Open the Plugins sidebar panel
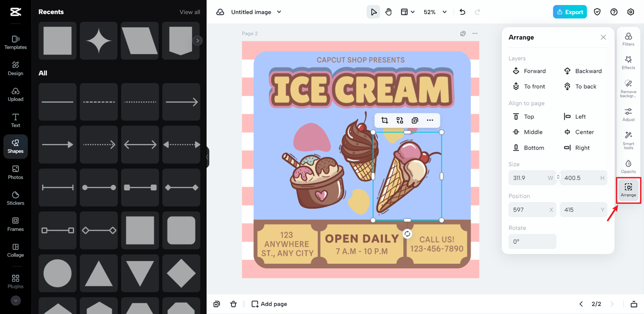The width and height of the screenshot is (644, 314). [x=16, y=282]
